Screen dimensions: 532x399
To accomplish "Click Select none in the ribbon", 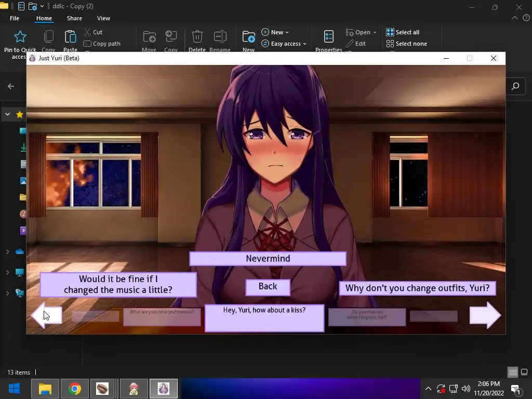I will pos(406,44).
